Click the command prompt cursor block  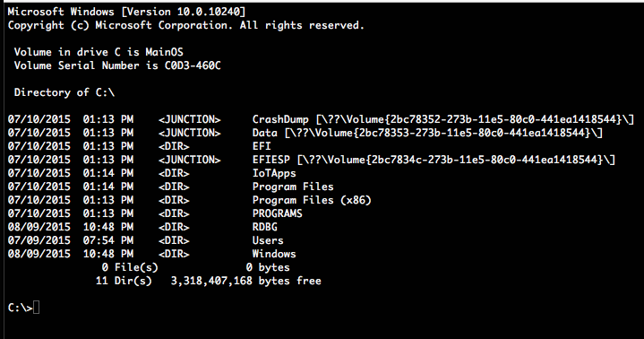pyautogui.click(x=36, y=308)
